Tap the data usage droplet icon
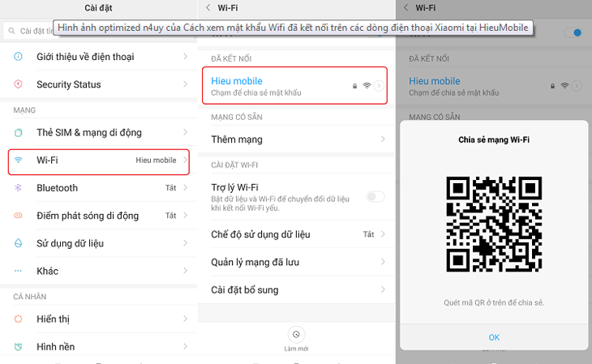Screen dimensions: 592x364 [18, 243]
